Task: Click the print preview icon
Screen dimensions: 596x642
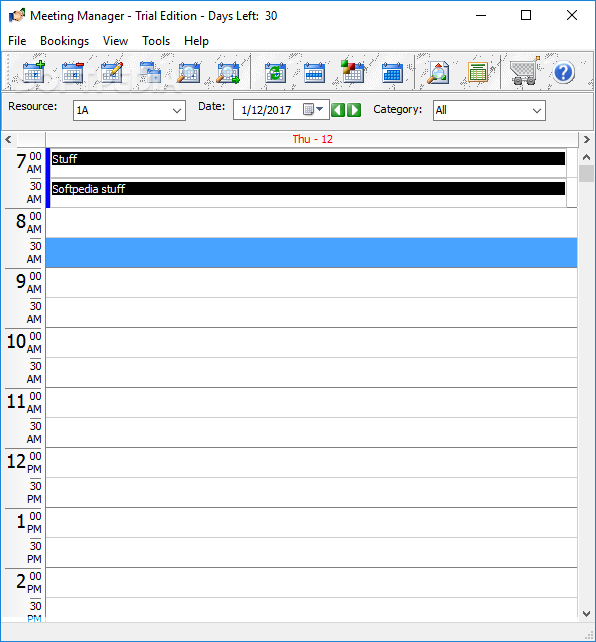Action: [x=438, y=72]
